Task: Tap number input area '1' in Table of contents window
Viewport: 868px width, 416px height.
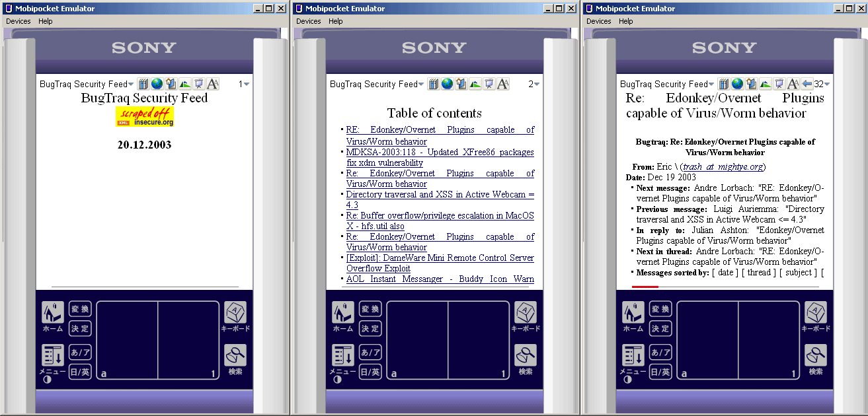Action: (x=479, y=341)
